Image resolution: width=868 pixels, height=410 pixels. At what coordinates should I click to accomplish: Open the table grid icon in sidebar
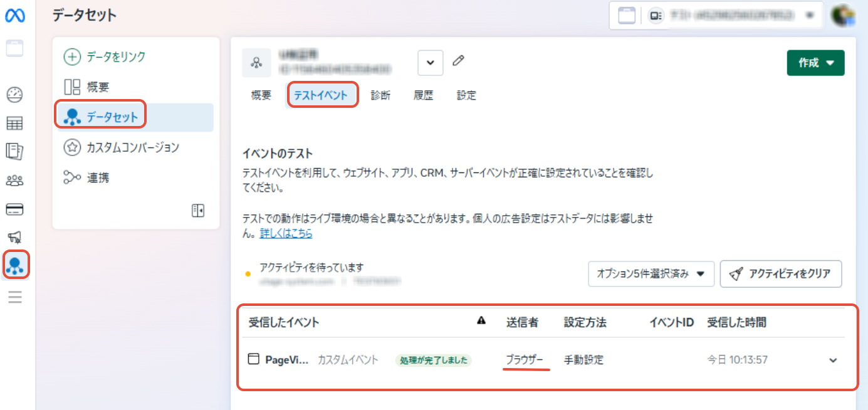tap(14, 124)
